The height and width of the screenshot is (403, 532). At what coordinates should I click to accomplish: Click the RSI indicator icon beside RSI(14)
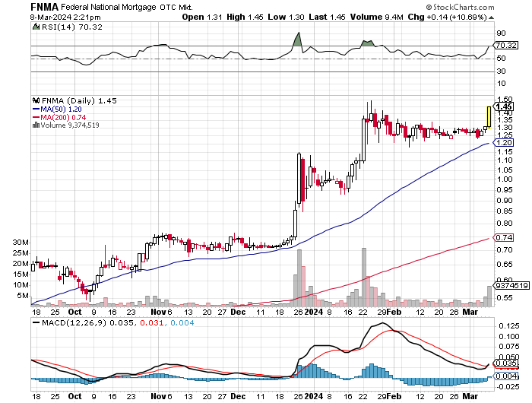point(36,27)
